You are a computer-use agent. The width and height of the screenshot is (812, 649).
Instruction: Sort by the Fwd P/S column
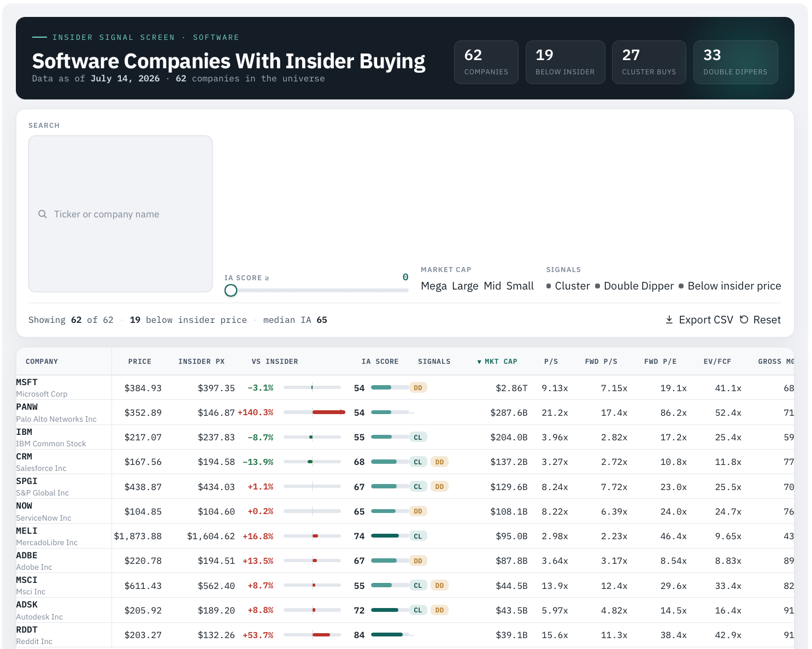coord(601,362)
